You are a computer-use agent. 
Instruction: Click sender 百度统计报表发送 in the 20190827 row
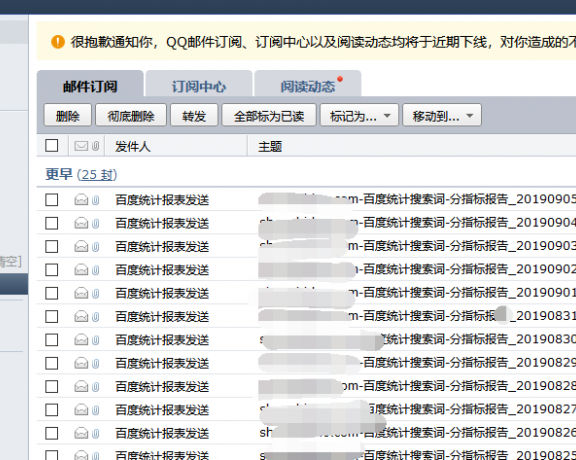tap(162, 410)
